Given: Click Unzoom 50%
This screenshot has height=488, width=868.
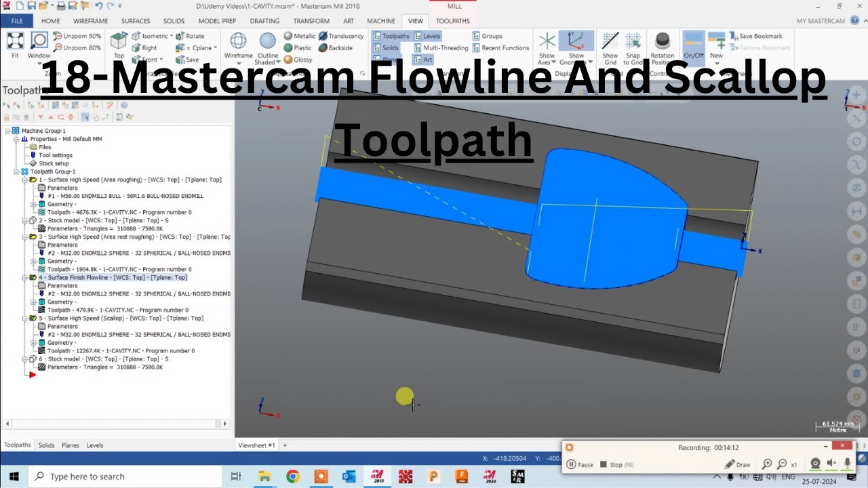Looking at the screenshot, I should pos(77,36).
